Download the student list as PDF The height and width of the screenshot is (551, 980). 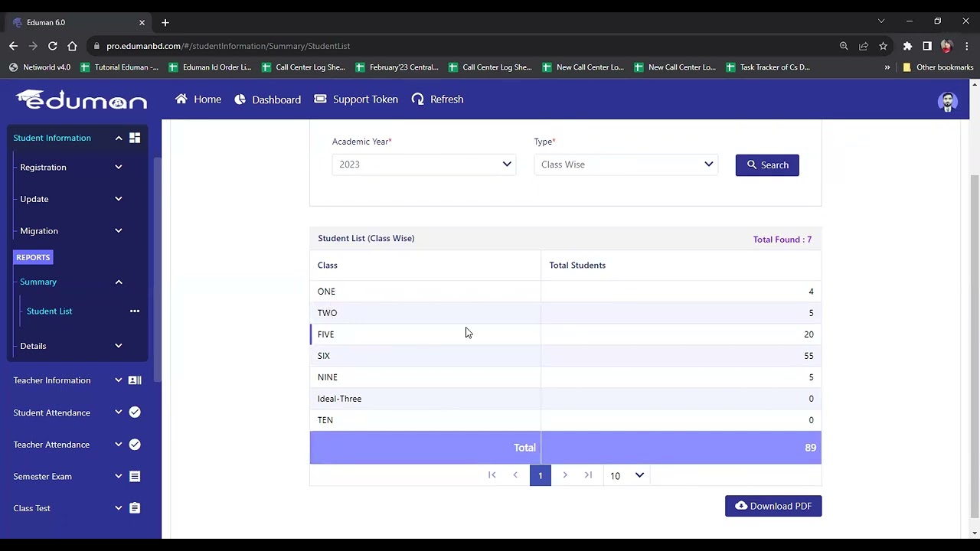[773, 506]
